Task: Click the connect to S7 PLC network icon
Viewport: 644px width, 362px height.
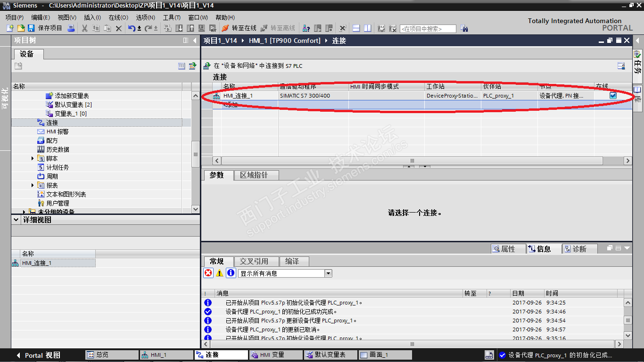Action: [206, 66]
